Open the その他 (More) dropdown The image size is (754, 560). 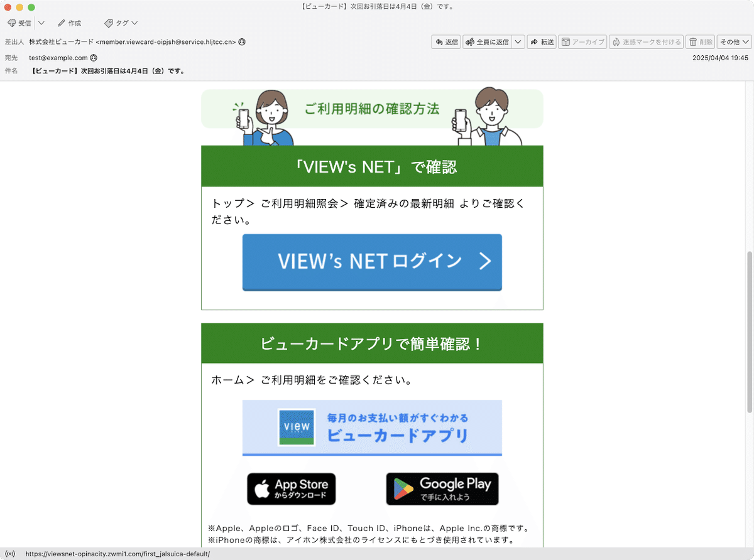(734, 42)
